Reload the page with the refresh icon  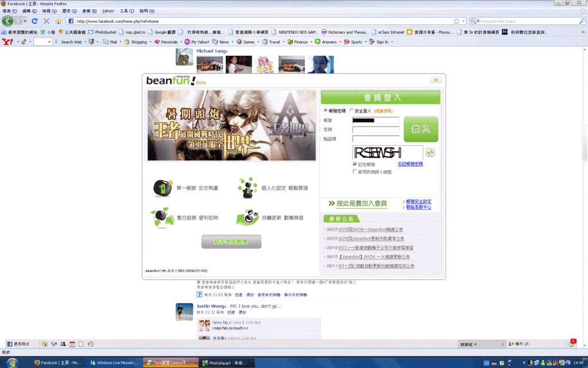point(34,21)
